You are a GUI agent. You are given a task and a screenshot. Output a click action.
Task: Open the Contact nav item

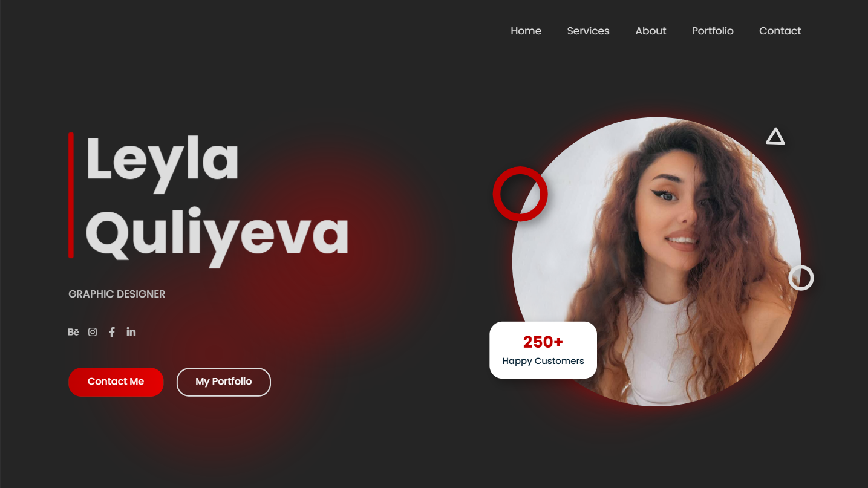coord(780,31)
